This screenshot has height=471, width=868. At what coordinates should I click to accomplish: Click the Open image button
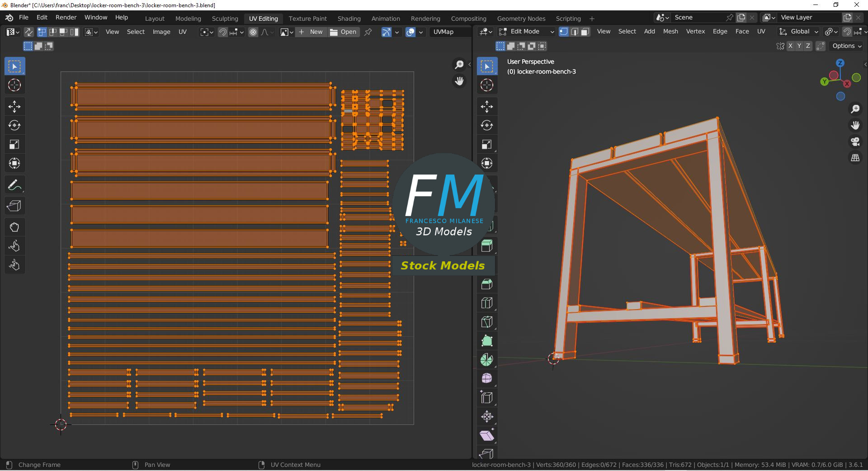pyautogui.click(x=344, y=32)
